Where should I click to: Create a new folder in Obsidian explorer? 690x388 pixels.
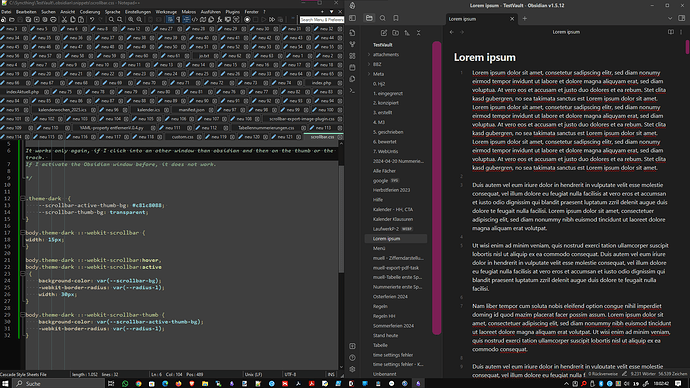pos(395,33)
